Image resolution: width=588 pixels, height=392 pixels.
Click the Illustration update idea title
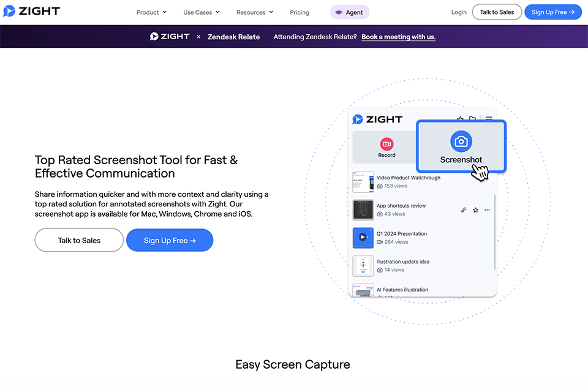(403, 262)
